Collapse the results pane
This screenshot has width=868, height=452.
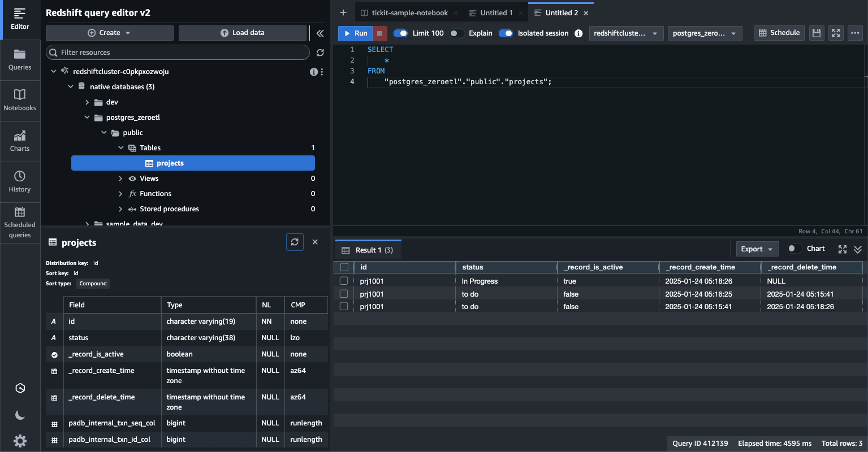click(858, 249)
